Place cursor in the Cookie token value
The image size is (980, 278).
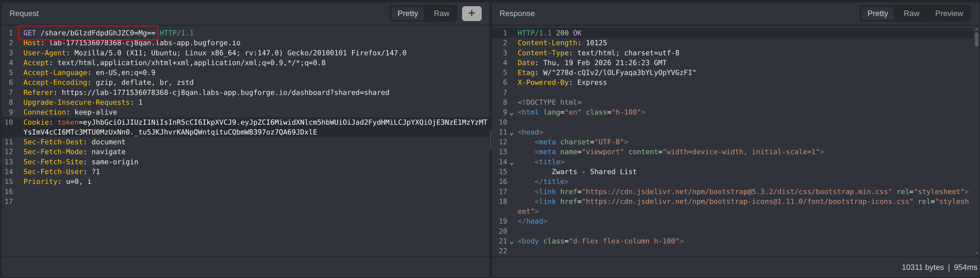[x=266, y=122]
